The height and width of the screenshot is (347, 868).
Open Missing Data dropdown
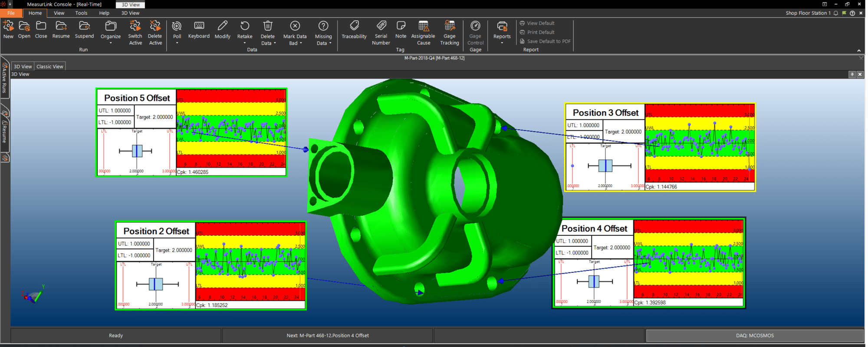pos(323,33)
